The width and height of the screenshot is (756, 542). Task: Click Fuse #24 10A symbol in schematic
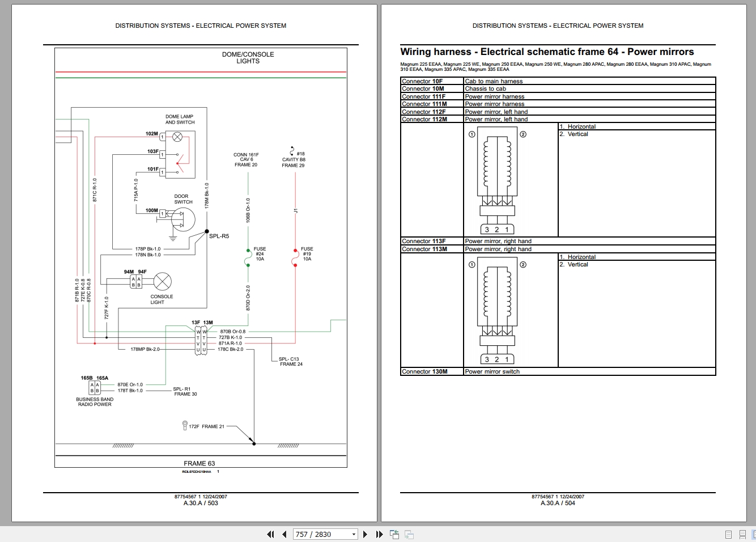pyautogui.click(x=248, y=257)
